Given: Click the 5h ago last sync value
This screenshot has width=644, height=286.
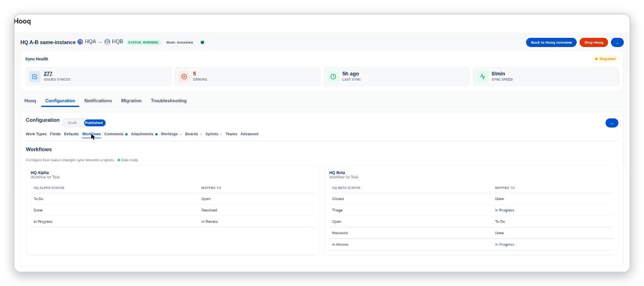Looking at the screenshot, I should [350, 74].
